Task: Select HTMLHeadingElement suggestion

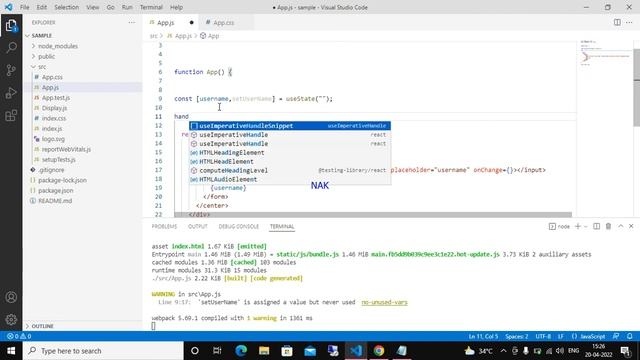Action: [290, 153]
